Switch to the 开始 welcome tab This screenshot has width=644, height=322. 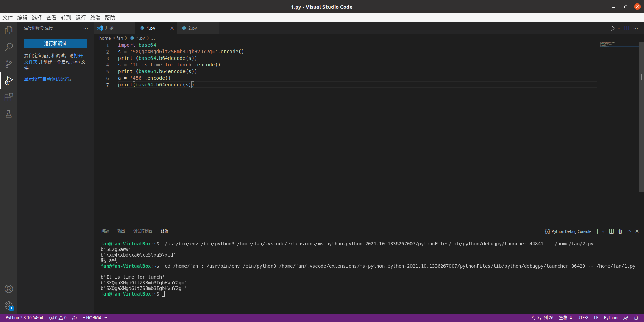coord(114,28)
